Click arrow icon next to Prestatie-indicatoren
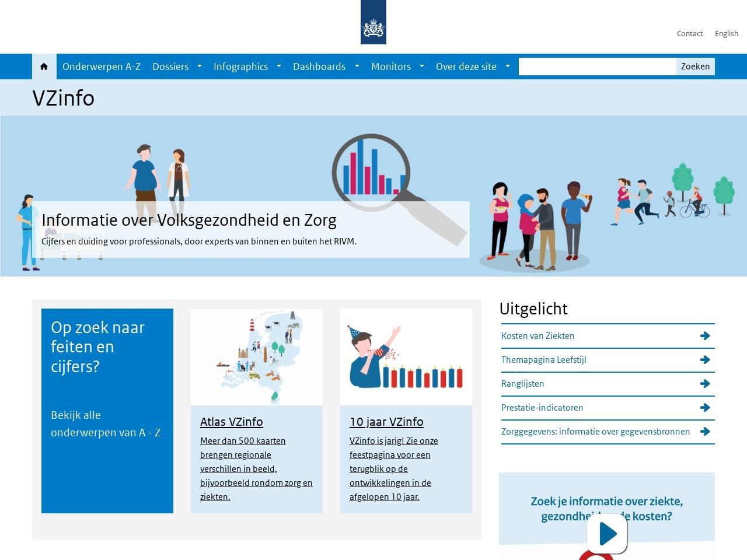 pyautogui.click(x=705, y=408)
